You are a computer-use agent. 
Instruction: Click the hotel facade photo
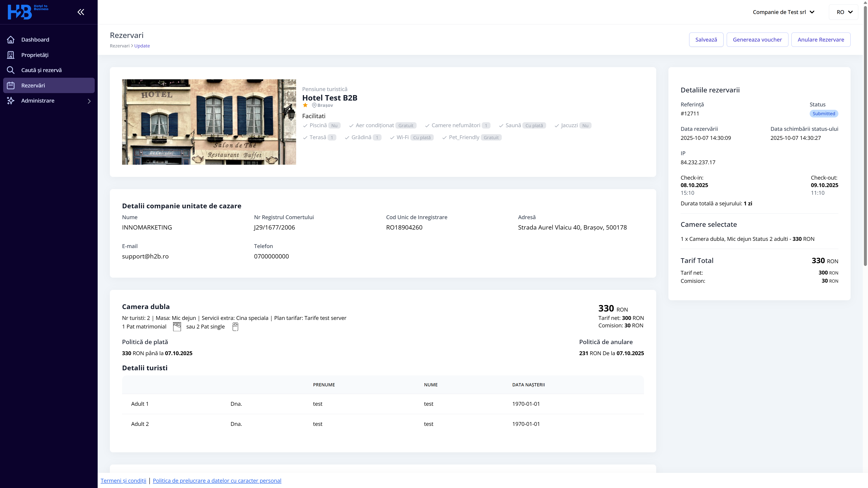209,122
